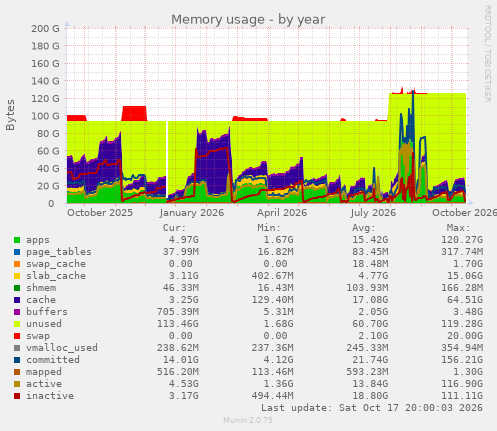The width and height of the screenshot is (497, 431).
Task: Click the apps green legend swatch
Action: point(17,240)
